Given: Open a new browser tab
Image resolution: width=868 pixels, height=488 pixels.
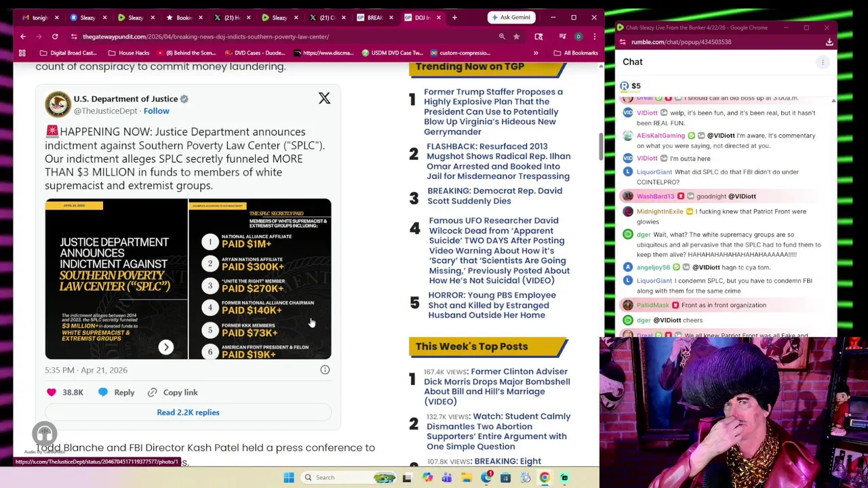Looking at the screenshot, I should [454, 18].
